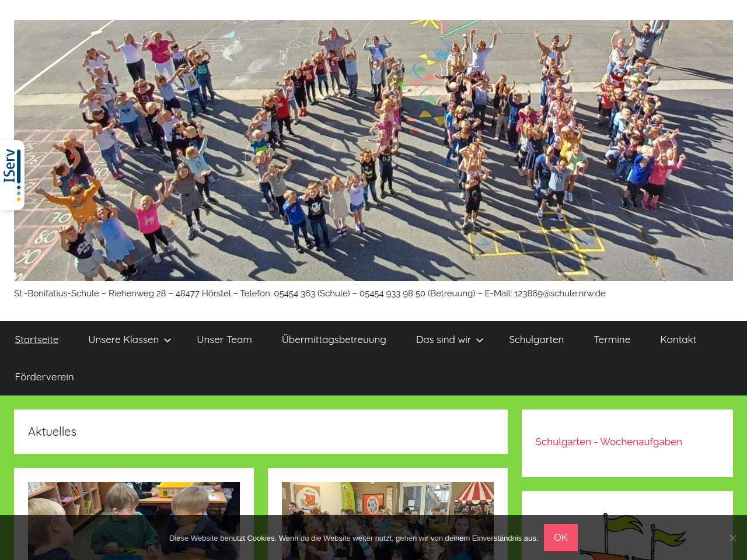Select Kontakt in navigation bar
The width and height of the screenshot is (747, 560).
point(678,339)
